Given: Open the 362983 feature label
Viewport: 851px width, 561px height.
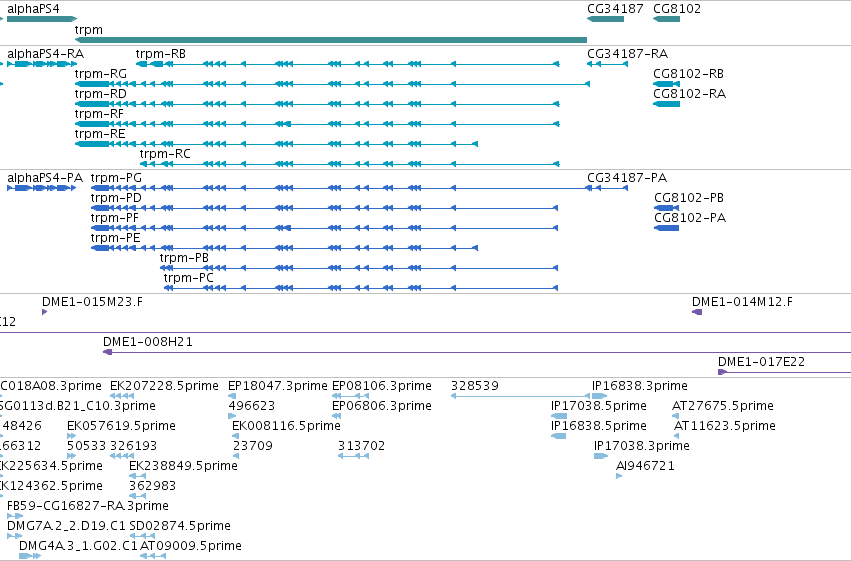Looking at the screenshot, I should click(x=153, y=487).
